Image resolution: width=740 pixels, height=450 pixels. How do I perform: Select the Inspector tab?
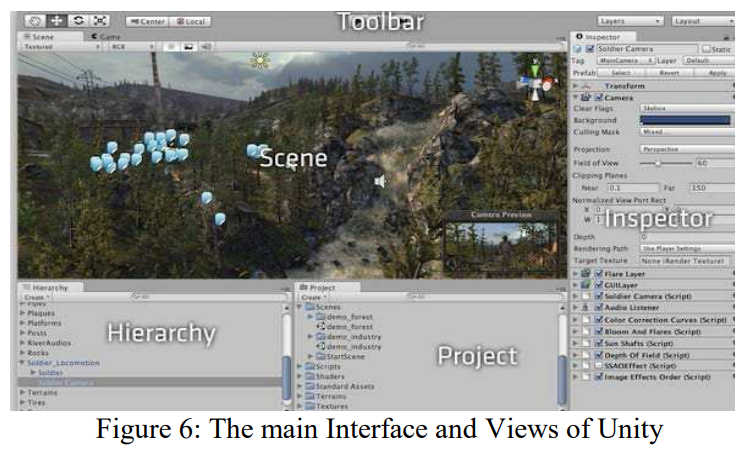(603, 37)
